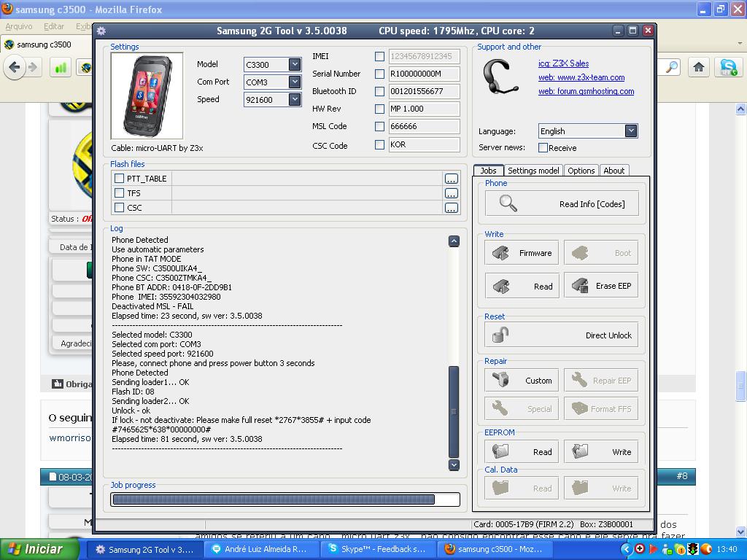Enable the CSC Code checkbox
Image resolution: width=747 pixels, height=560 pixels.
379,144
